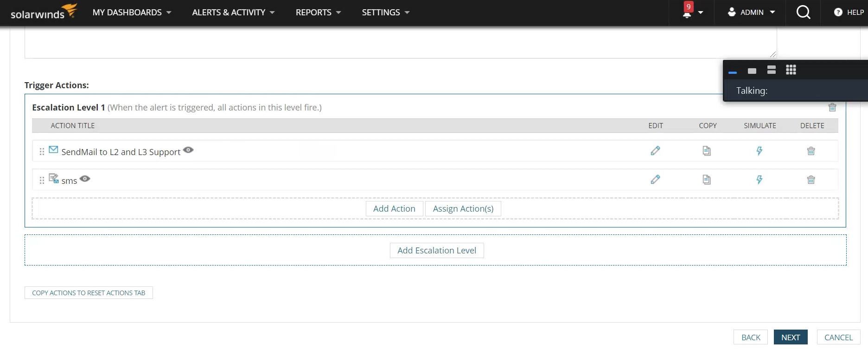The height and width of the screenshot is (350, 868).
Task: Select the 'sms' action title
Action: (69, 181)
